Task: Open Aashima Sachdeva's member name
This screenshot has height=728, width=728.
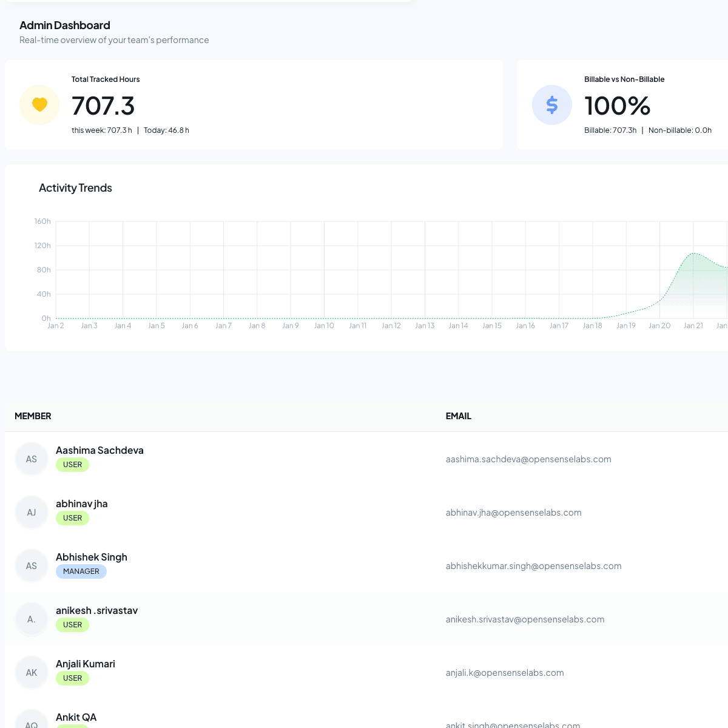Action: click(99, 450)
